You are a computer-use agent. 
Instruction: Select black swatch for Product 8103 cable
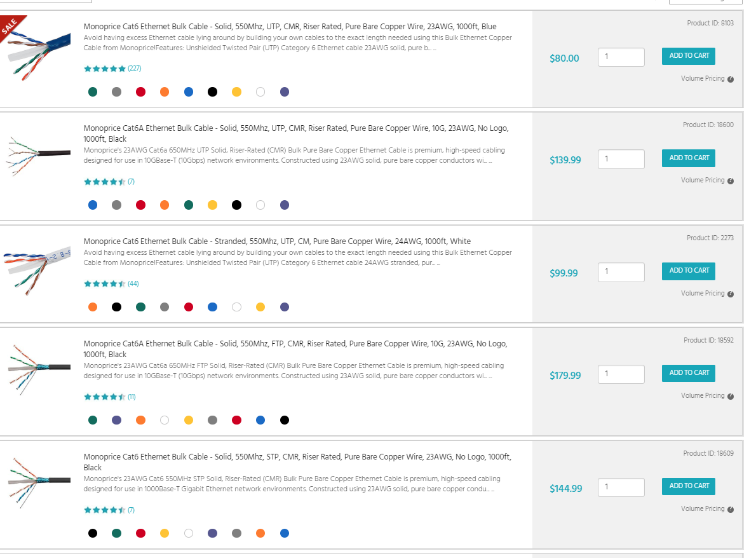(x=213, y=92)
